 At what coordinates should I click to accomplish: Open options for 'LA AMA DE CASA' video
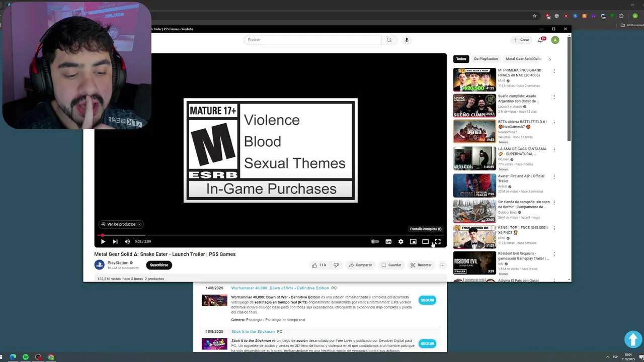click(x=554, y=149)
